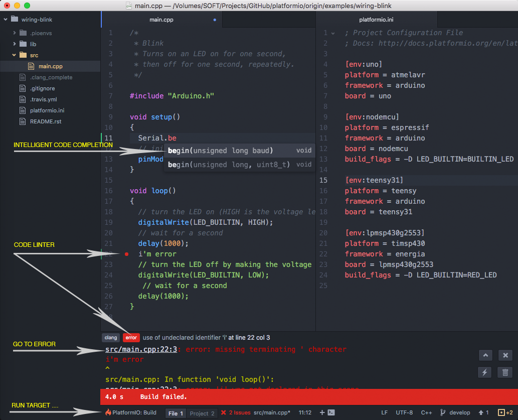
Task: Collapse the src folder
Action: tap(14, 55)
